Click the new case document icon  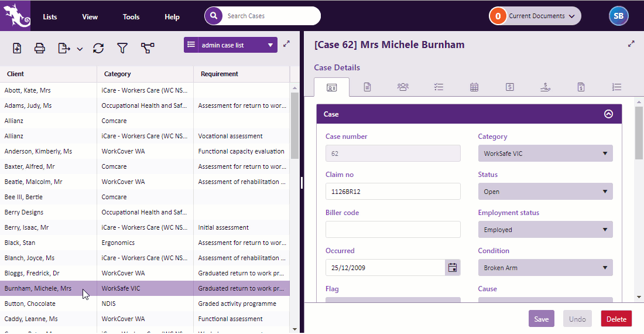(17, 49)
